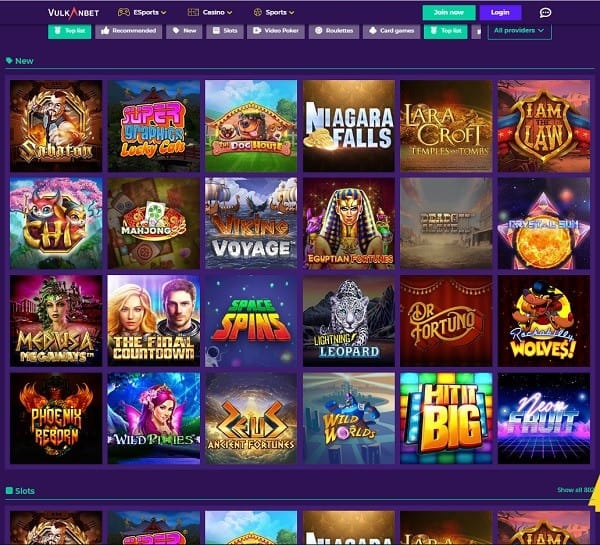Image resolution: width=600 pixels, height=545 pixels.
Task: Open the Viking Voyage game tile
Action: (x=251, y=223)
